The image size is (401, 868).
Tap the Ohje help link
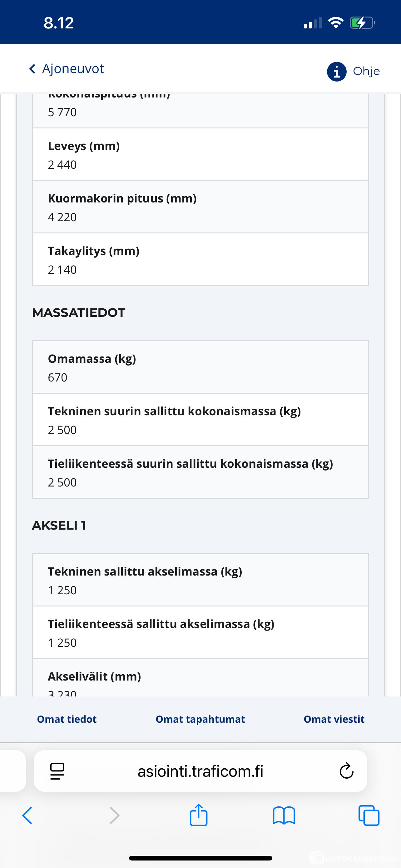[366, 71]
